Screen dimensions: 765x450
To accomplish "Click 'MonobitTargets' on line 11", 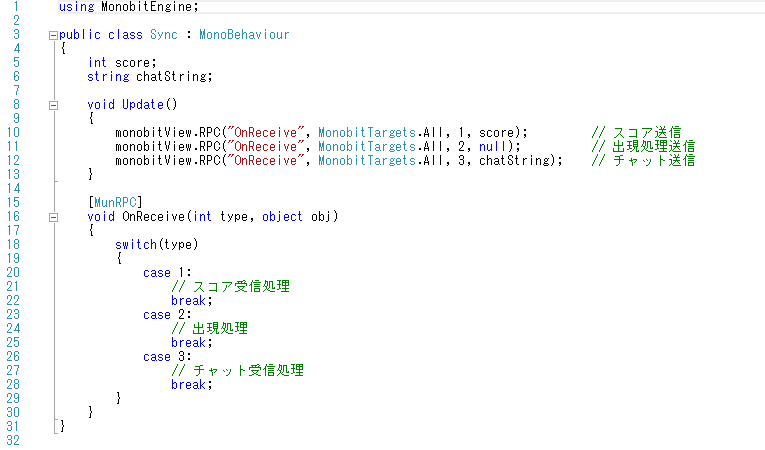I will coord(367,147).
